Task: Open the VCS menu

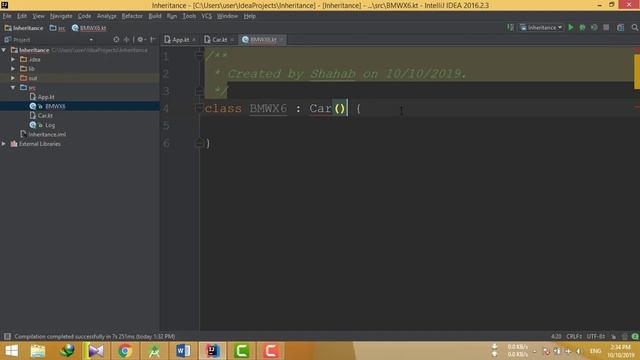Action: click(207, 16)
